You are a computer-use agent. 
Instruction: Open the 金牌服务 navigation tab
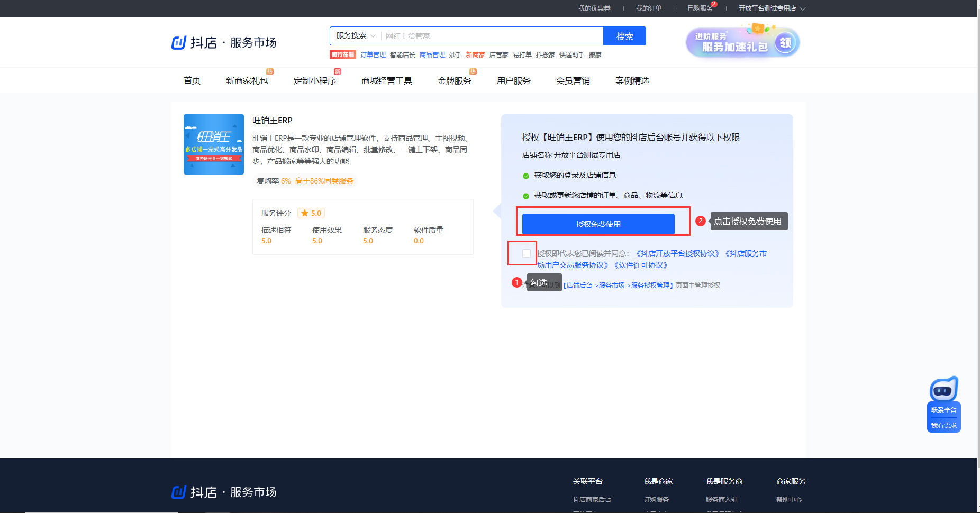[x=455, y=80]
